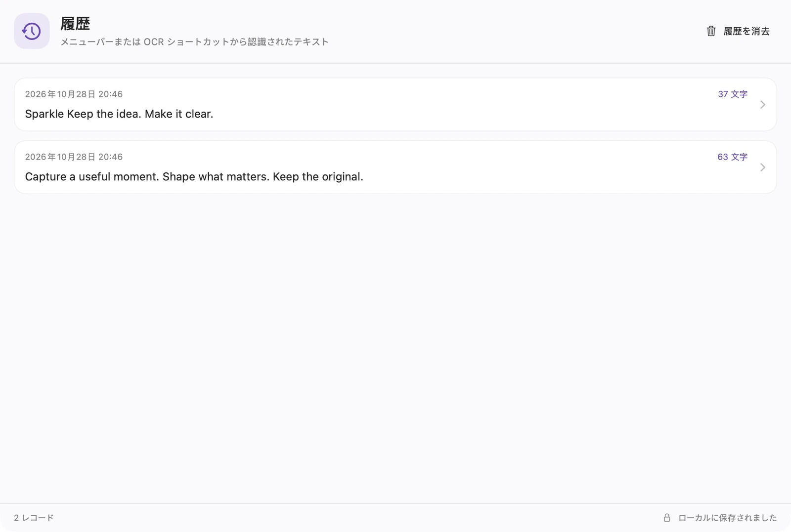
Task: Click the lock icon in status bar
Action: 667,518
